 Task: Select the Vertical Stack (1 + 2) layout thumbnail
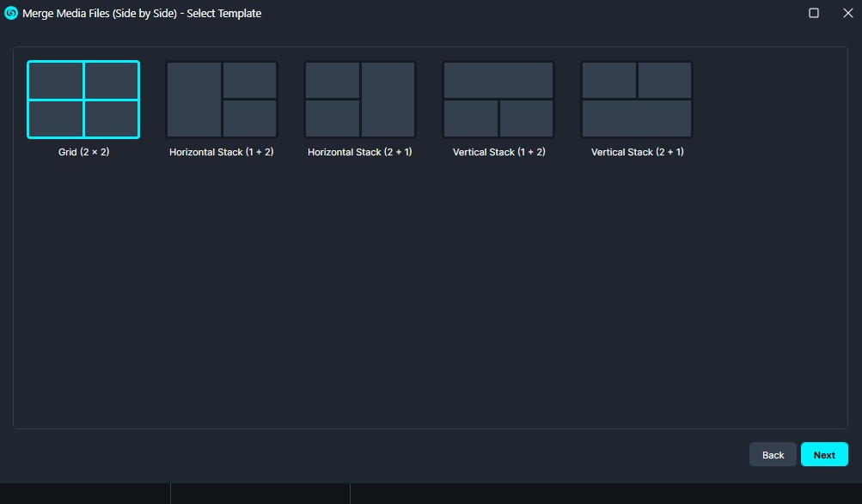(x=498, y=100)
